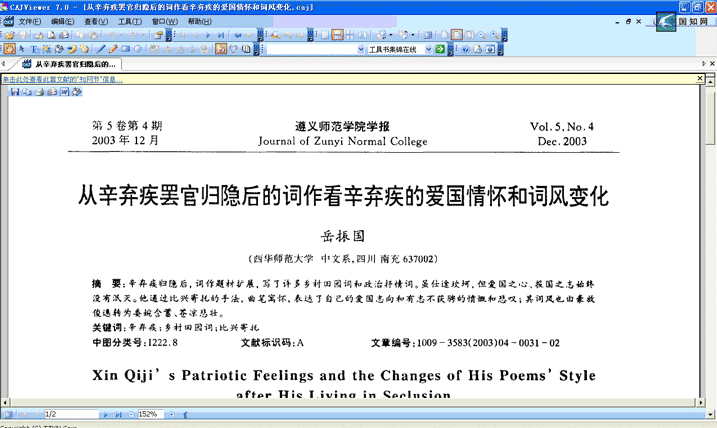717x428 pixels.
Task: Open the 帮助(H) menu
Action: coord(199,20)
